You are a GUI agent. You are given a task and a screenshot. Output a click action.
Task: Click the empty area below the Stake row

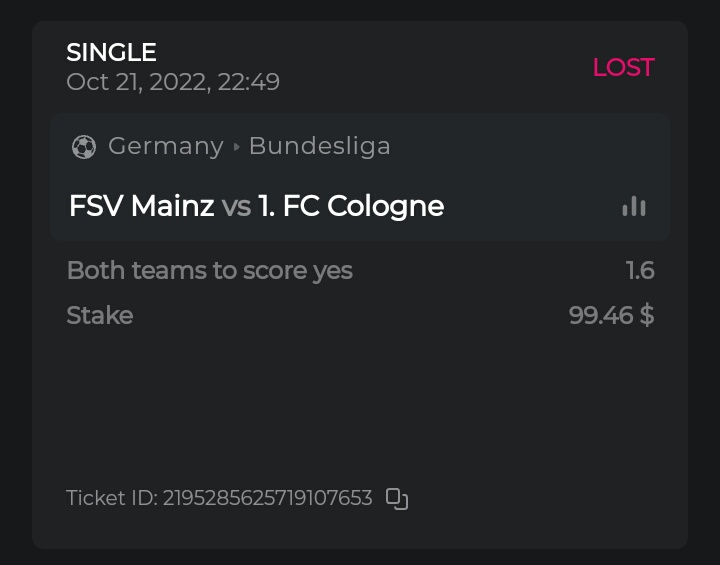coord(360,400)
